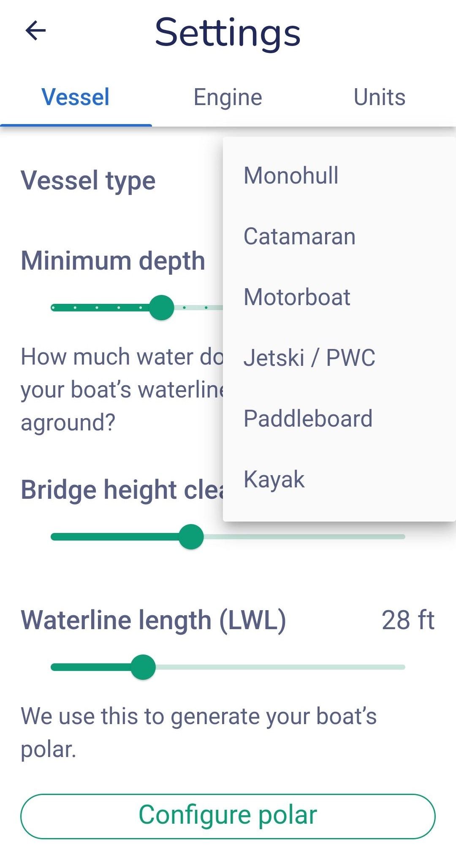Select Monohull from vessel type list
Image resolution: width=456 pixels, height=868 pixels.
point(291,176)
